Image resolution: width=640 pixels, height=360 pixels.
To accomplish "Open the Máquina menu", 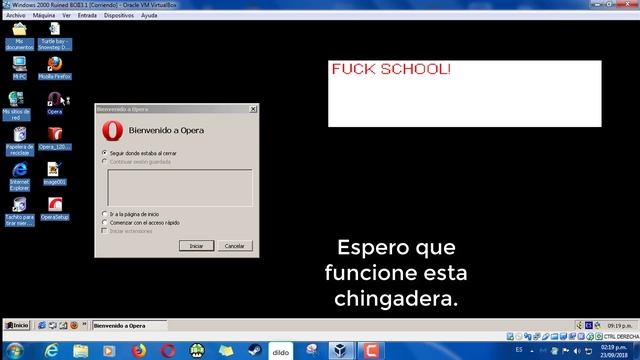I will click(x=44, y=16).
